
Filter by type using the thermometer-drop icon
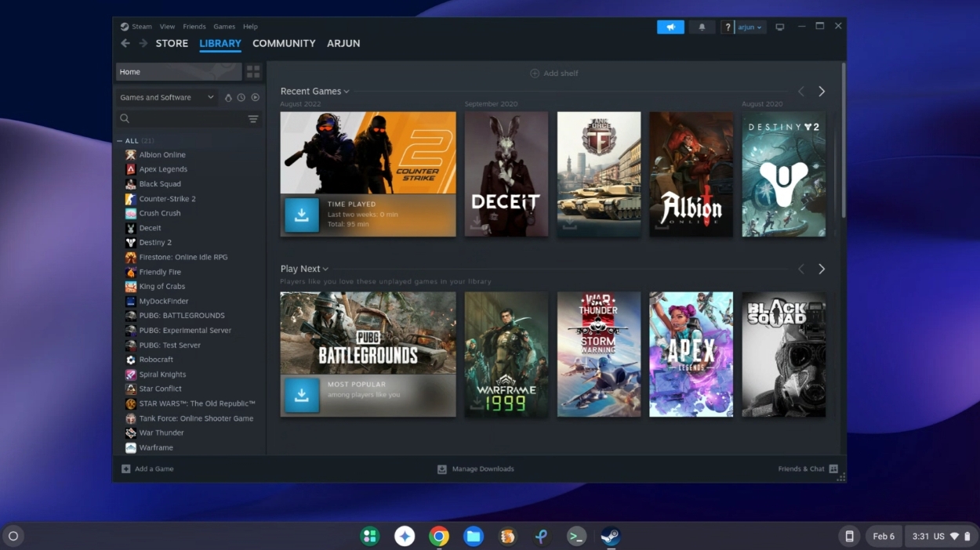pyautogui.click(x=228, y=97)
